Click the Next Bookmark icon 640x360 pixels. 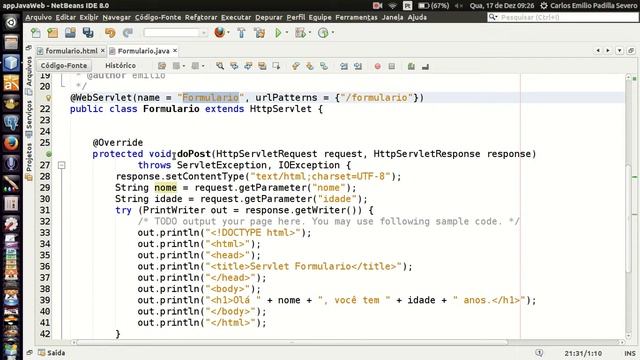tap(310, 66)
